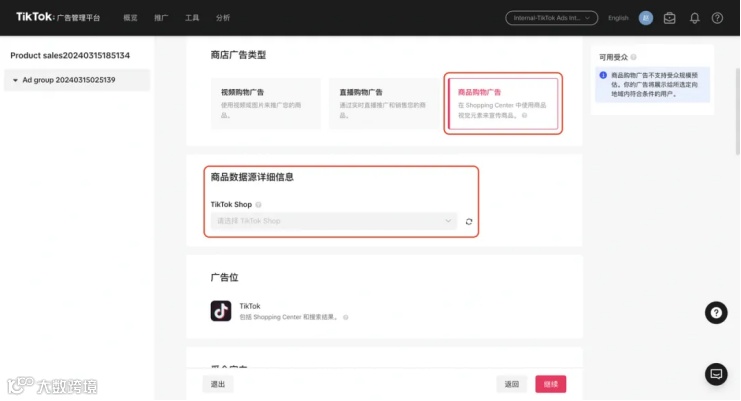Click the refresh icon beside TikTok Shop dropdown
741x401 pixels.
coord(469,222)
